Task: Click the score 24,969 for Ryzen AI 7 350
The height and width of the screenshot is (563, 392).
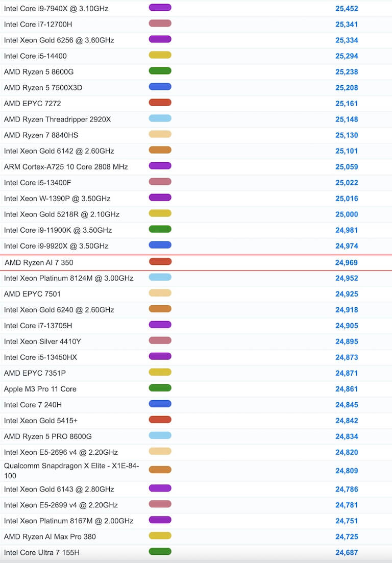Action: 347,262
